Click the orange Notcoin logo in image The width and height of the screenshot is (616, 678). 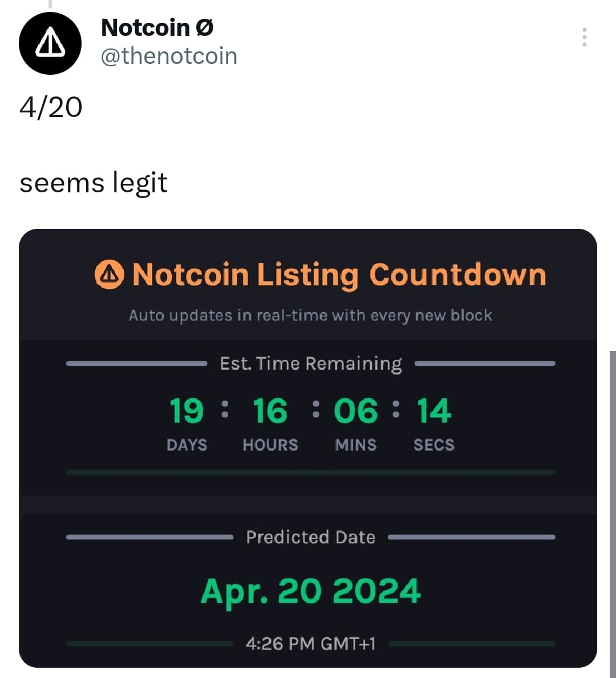[109, 275]
